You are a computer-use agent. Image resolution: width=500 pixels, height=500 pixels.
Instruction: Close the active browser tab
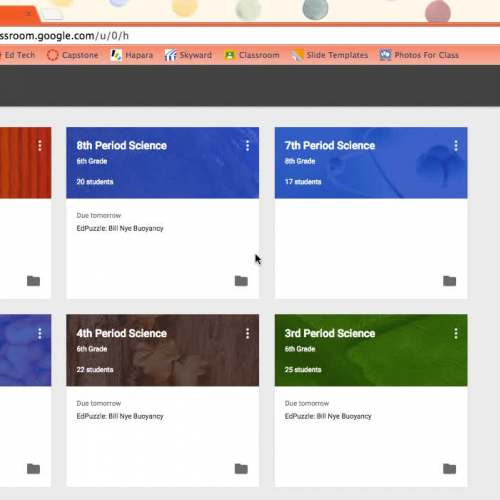(x=29, y=14)
